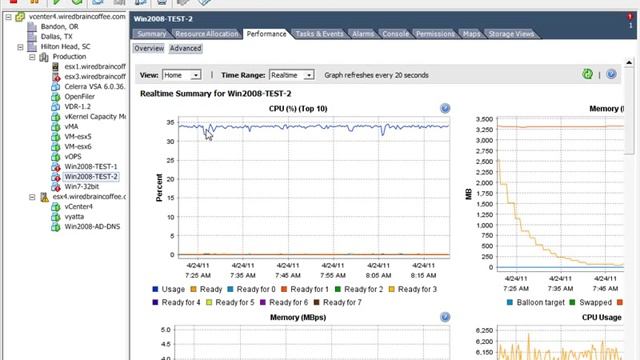640x360 pixels.
Task: Open the Alarms tab
Action: 363,34
